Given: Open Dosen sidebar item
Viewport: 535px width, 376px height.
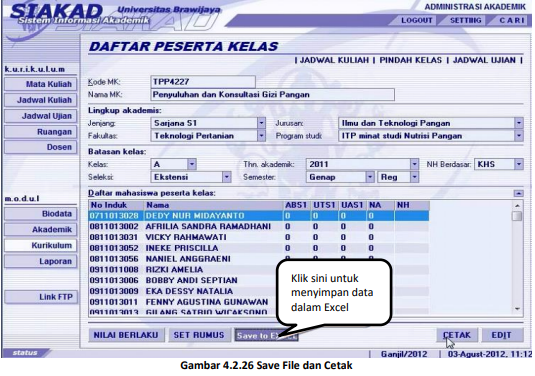Looking at the screenshot, I should pos(41,147).
